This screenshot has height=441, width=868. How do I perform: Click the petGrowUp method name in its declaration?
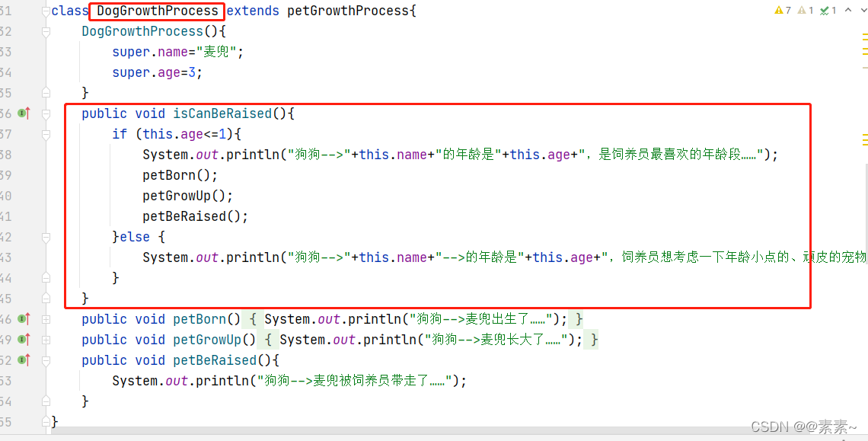click(207, 340)
